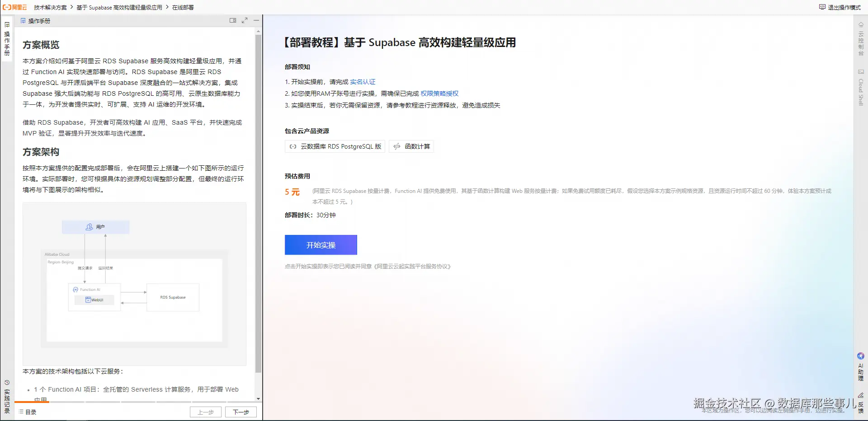Click the 部署须知 section heading
The width and height of the screenshot is (868, 421).
(297, 67)
